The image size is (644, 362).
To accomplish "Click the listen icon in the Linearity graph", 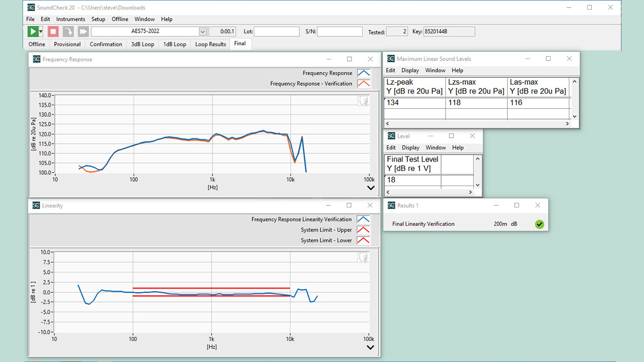I will tap(363, 257).
